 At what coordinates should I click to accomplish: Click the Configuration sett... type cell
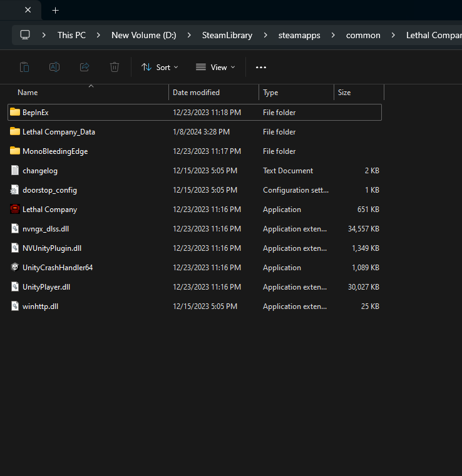[295, 190]
